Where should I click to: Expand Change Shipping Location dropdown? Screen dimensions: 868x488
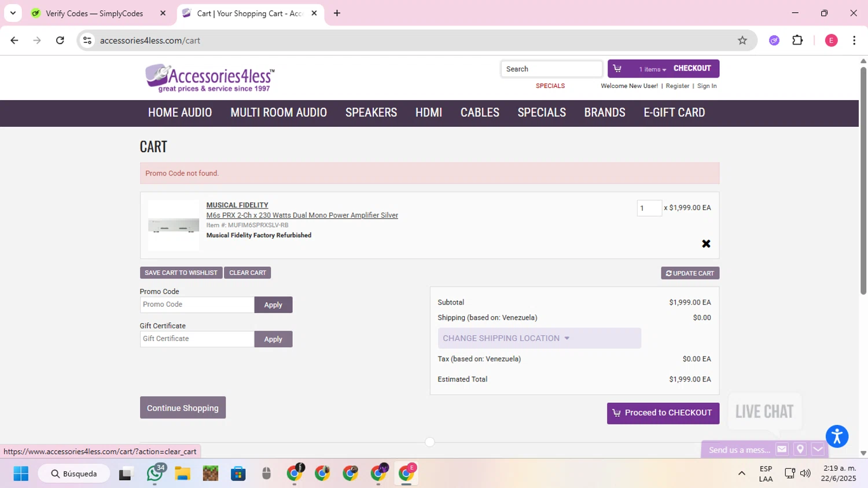539,338
